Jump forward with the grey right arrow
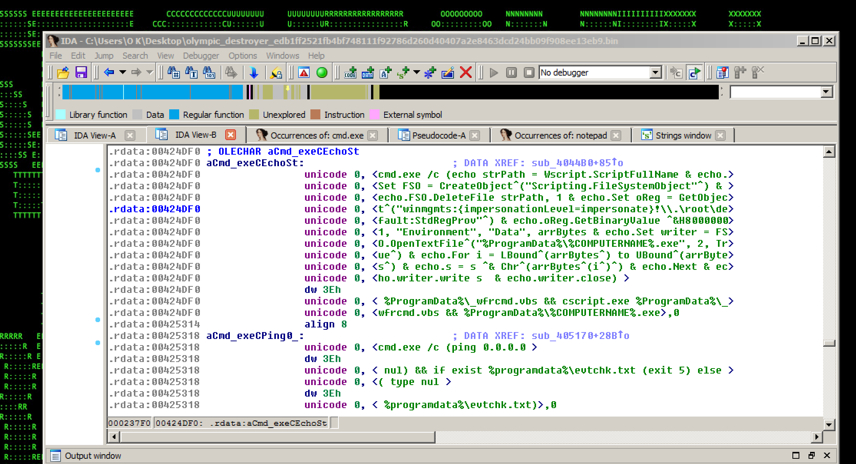This screenshot has width=856, height=464. 136,73
